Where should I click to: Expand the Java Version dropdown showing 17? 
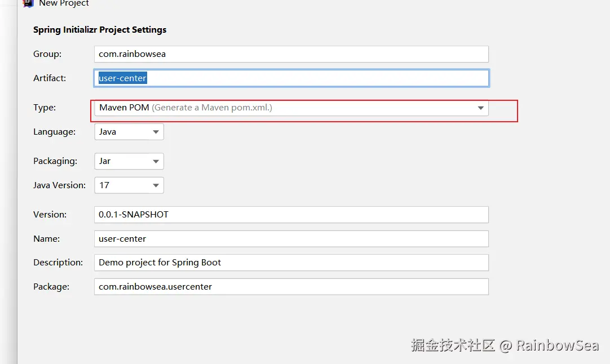pos(129,185)
